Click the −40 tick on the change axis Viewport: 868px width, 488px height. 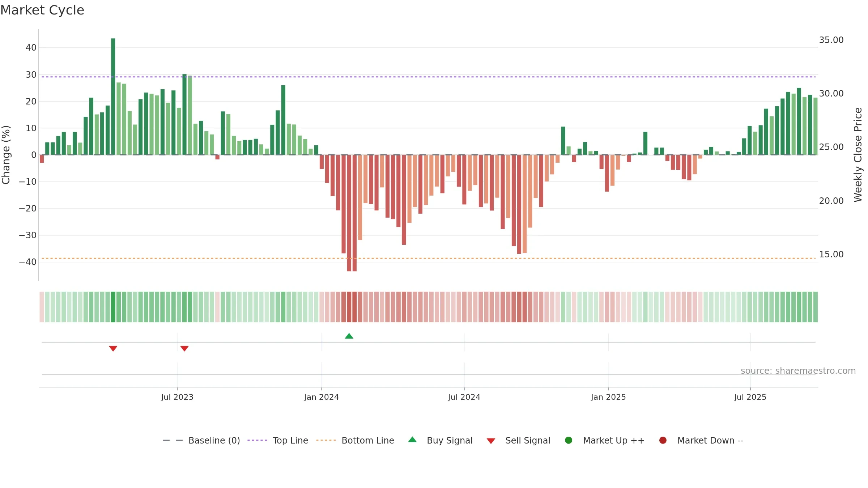[x=28, y=262]
